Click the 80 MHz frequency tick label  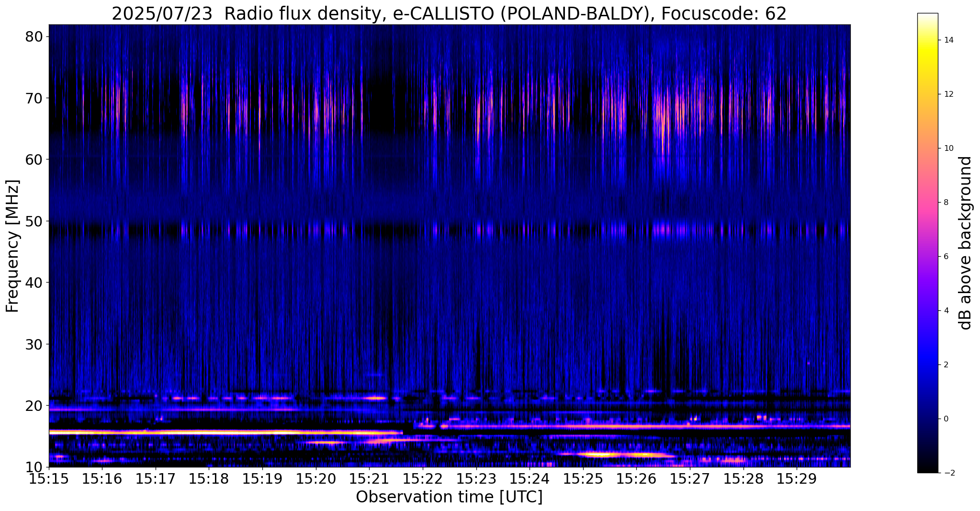[34, 36]
